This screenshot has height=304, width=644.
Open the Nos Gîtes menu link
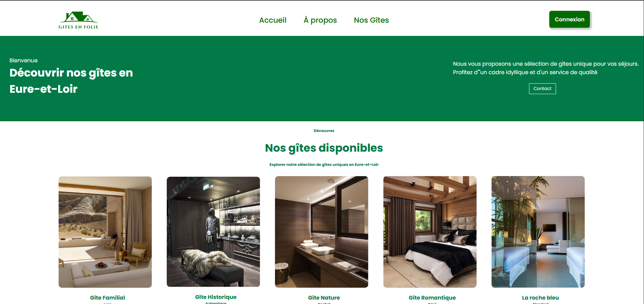[x=371, y=20]
